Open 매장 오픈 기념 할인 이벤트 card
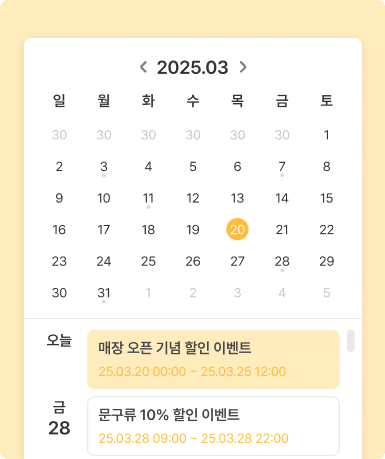385x459 pixels. pyautogui.click(x=213, y=359)
